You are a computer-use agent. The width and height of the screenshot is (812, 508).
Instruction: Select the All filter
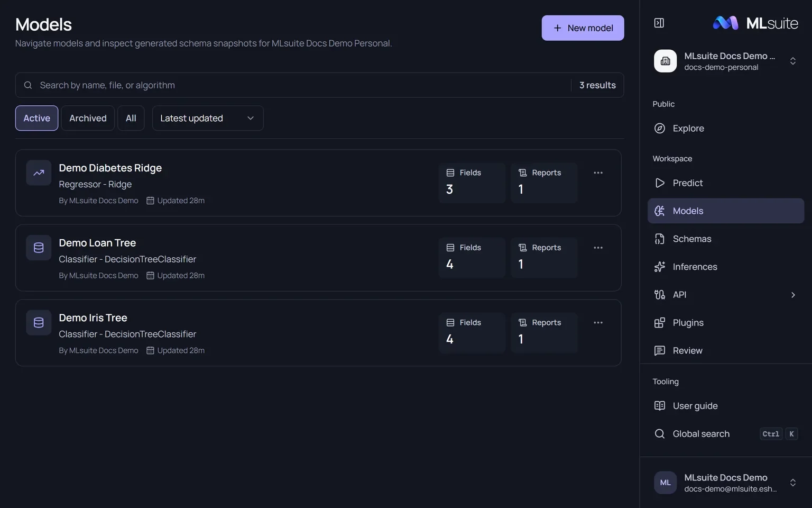pyautogui.click(x=131, y=118)
